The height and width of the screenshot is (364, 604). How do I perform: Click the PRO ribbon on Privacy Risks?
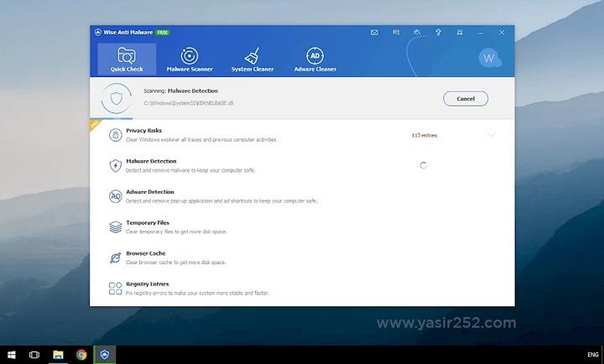[x=94, y=124]
